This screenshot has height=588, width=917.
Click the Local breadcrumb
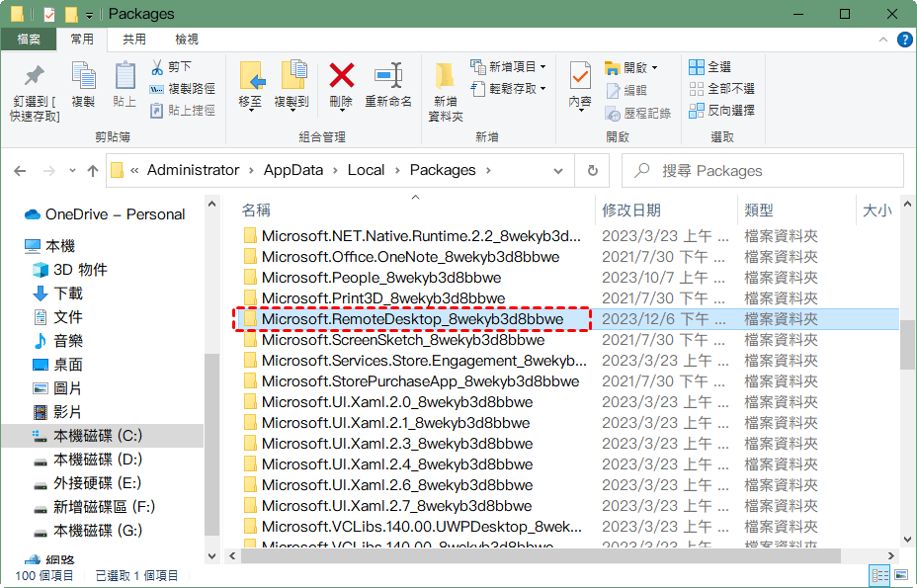[x=366, y=170]
